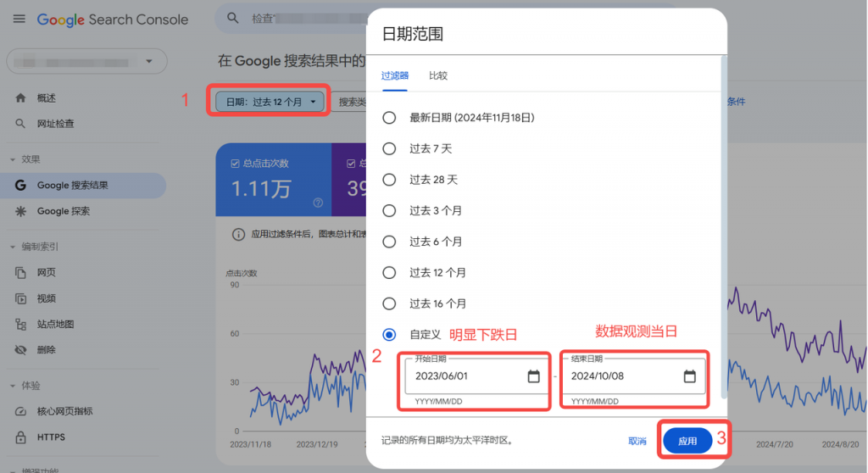Open the calendar picker for 结束日期
The image size is (868, 473).
(690, 376)
